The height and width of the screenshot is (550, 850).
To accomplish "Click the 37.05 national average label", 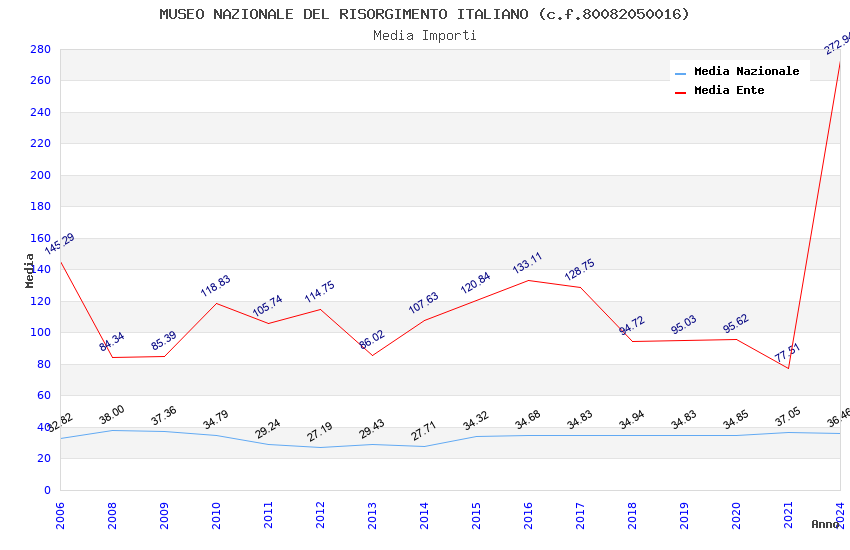I will [x=788, y=416].
